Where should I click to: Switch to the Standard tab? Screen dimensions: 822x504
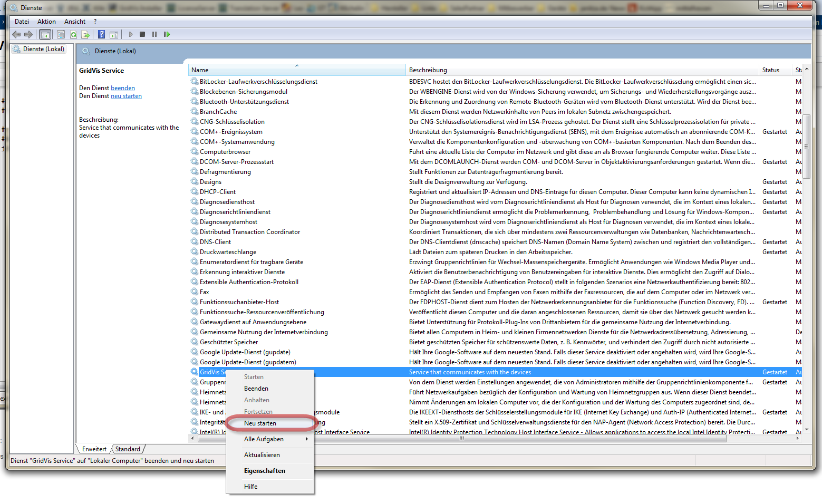[x=128, y=449]
